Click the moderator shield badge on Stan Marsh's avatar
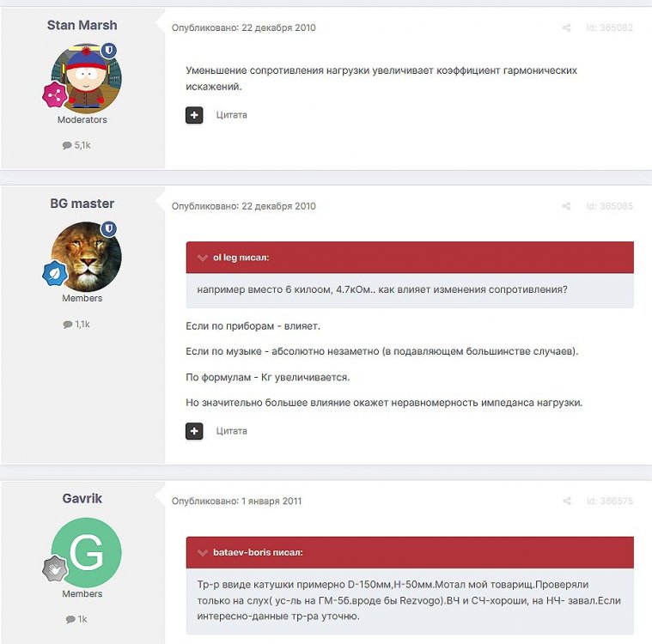The image size is (652, 644). tap(109, 51)
